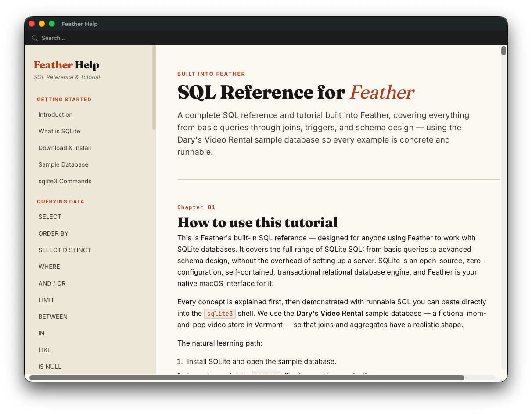
Task: Minimize the window with the yellow button
Action: coord(42,24)
